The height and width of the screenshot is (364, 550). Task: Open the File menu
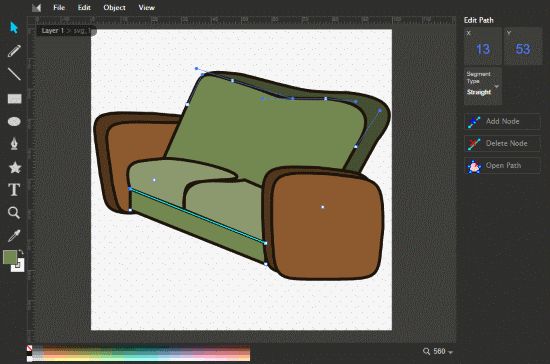click(59, 7)
